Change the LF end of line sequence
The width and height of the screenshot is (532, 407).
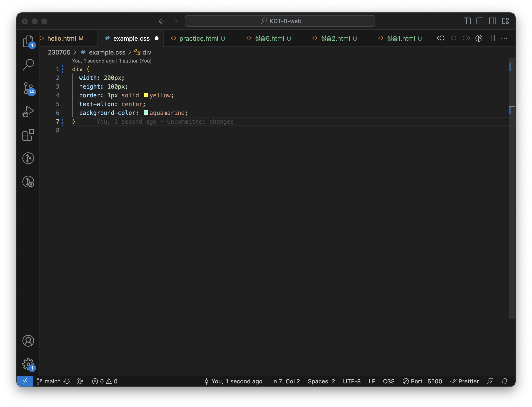click(372, 381)
